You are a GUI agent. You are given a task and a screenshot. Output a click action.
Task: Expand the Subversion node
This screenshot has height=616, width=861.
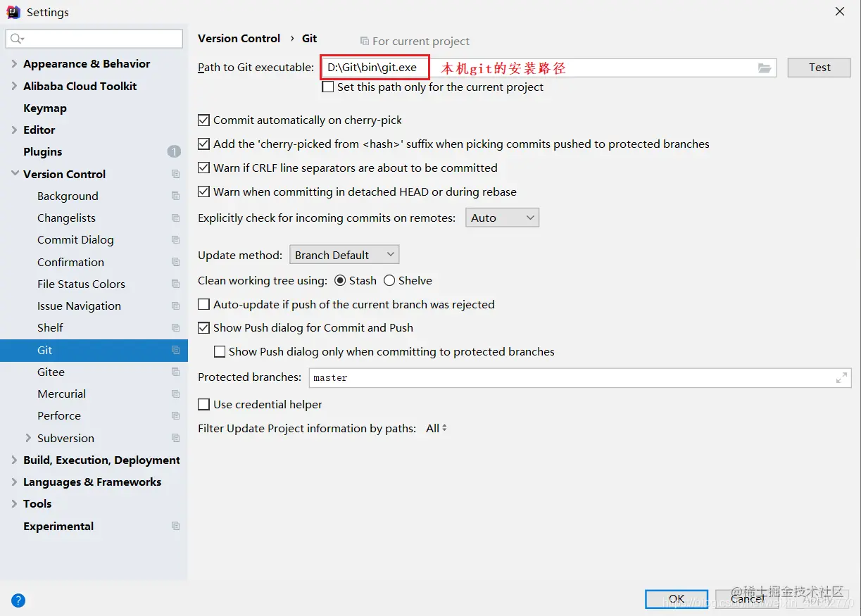pyautogui.click(x=28, y=438)
